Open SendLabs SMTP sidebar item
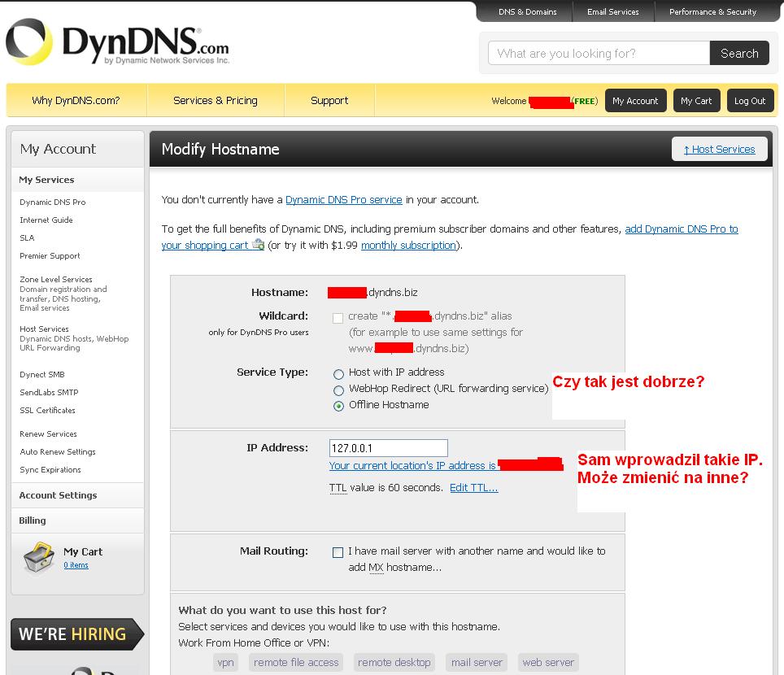 point(49,393)
